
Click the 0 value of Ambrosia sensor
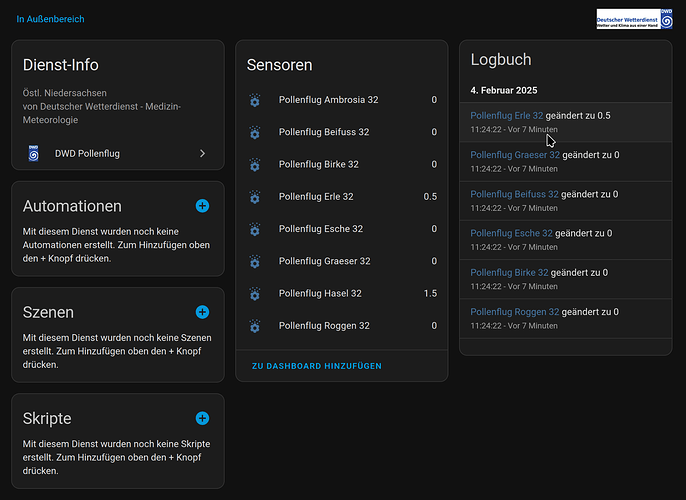coord(434,100)
